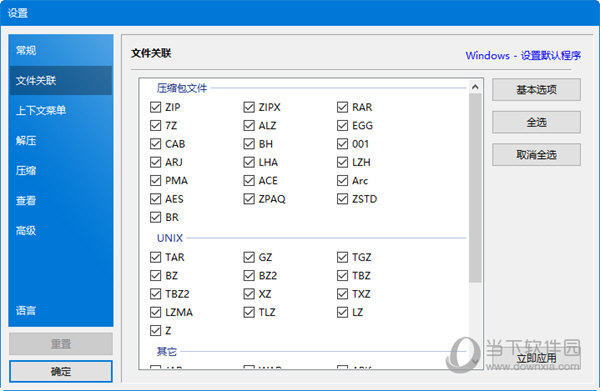The width and height of the screenshot is (600, 391).
Task: Toggle the 001 checkbox
Action: 342,144
